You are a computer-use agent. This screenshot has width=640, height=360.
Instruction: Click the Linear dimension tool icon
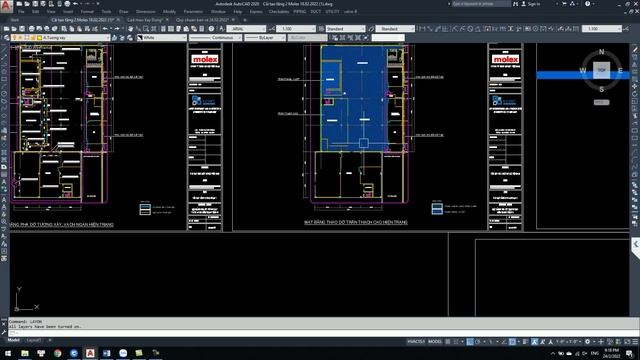(422, 29)
